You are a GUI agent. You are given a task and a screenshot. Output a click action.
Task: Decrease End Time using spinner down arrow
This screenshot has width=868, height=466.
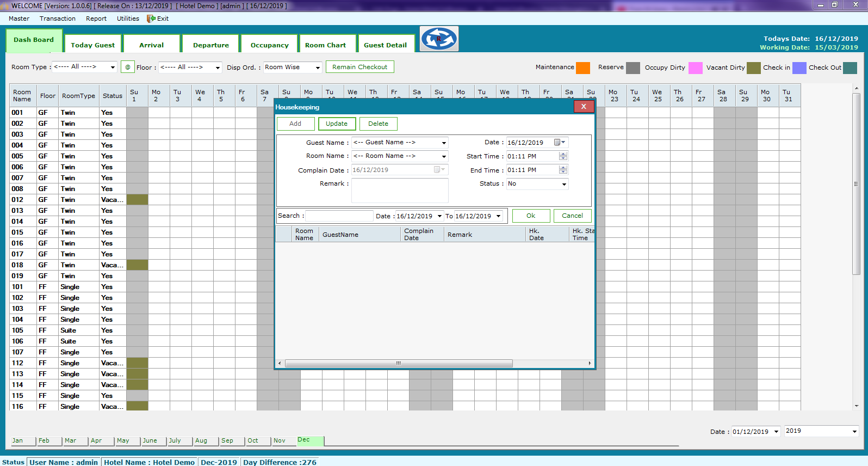(x=563, y=172)
